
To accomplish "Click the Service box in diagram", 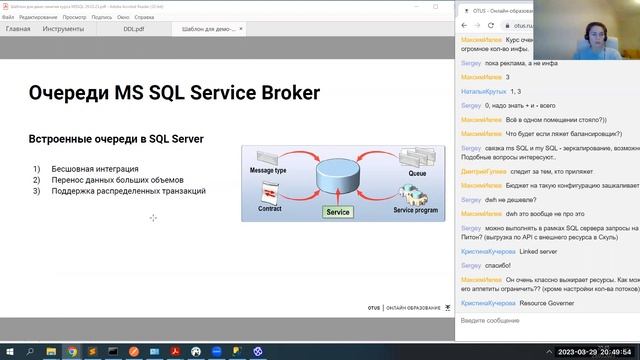I will tap(338, 212).
